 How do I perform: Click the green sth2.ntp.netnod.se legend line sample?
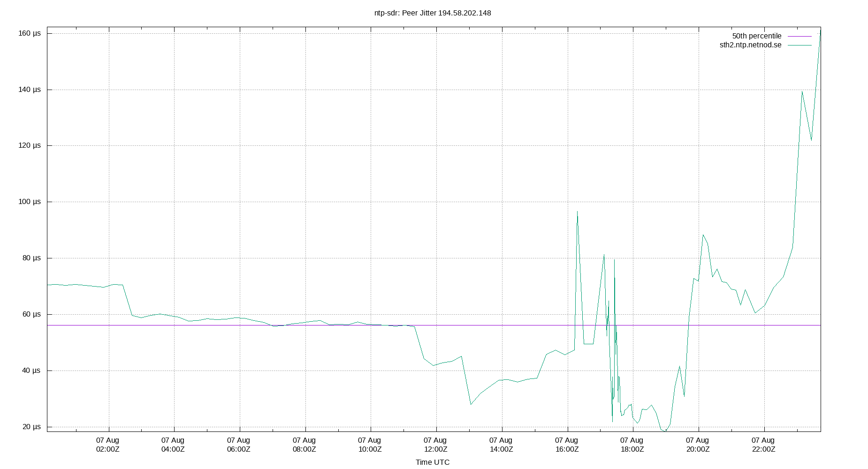pos(799,45)
